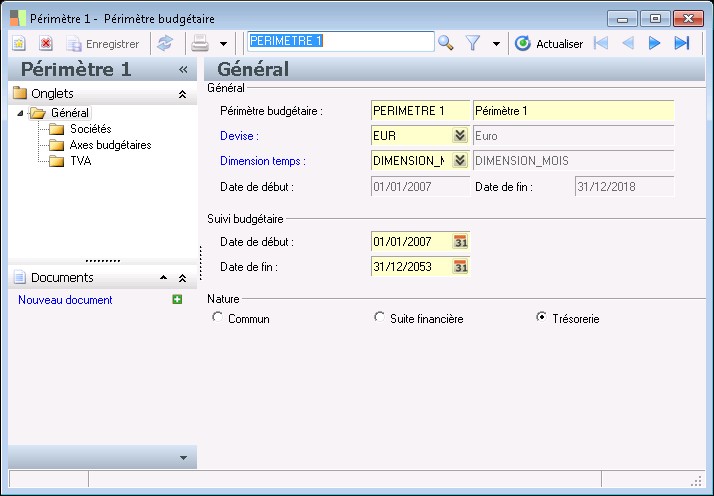The height and width of the screenshot is (496, 714).
Task: Click the DIMENSION_MOIS description field
Action: pos(573,161)
